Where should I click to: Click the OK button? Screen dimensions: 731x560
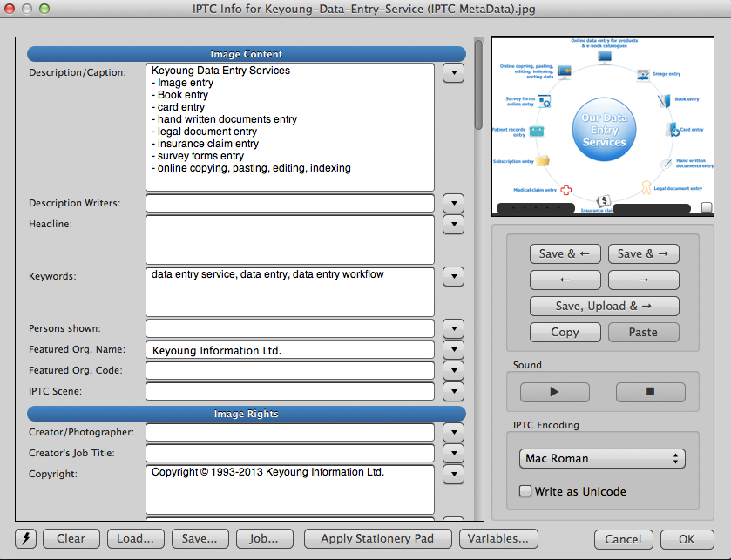[x=687, y=538]
